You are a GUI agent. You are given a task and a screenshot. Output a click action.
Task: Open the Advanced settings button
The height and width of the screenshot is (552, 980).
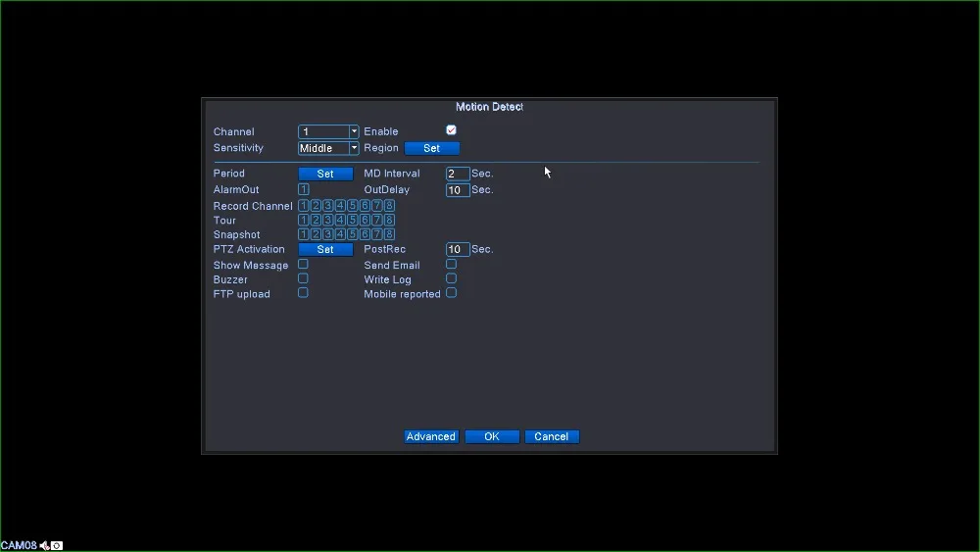(431, 436)
